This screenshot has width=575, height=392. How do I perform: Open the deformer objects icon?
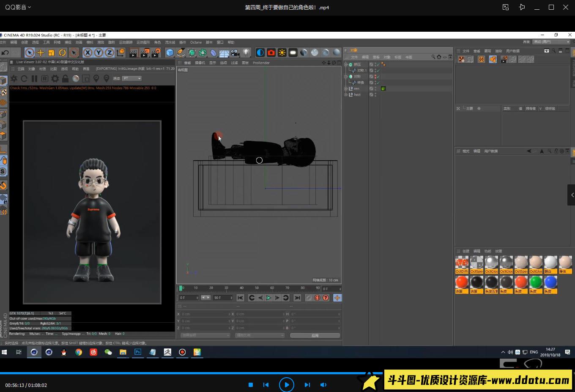(x=214, y=52)
